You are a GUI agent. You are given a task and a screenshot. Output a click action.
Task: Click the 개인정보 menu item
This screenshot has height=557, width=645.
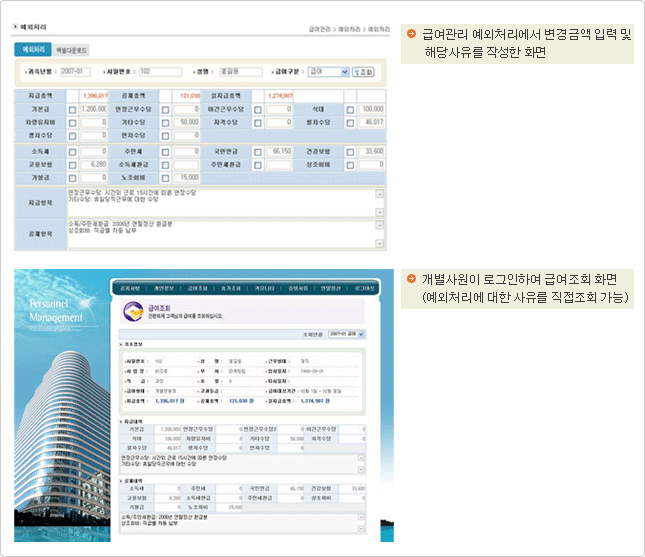click(165, 286)
